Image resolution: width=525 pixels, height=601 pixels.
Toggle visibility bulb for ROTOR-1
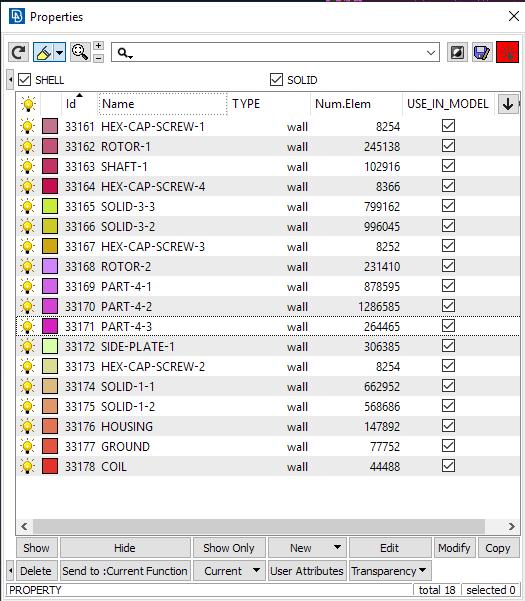(28, 146)
